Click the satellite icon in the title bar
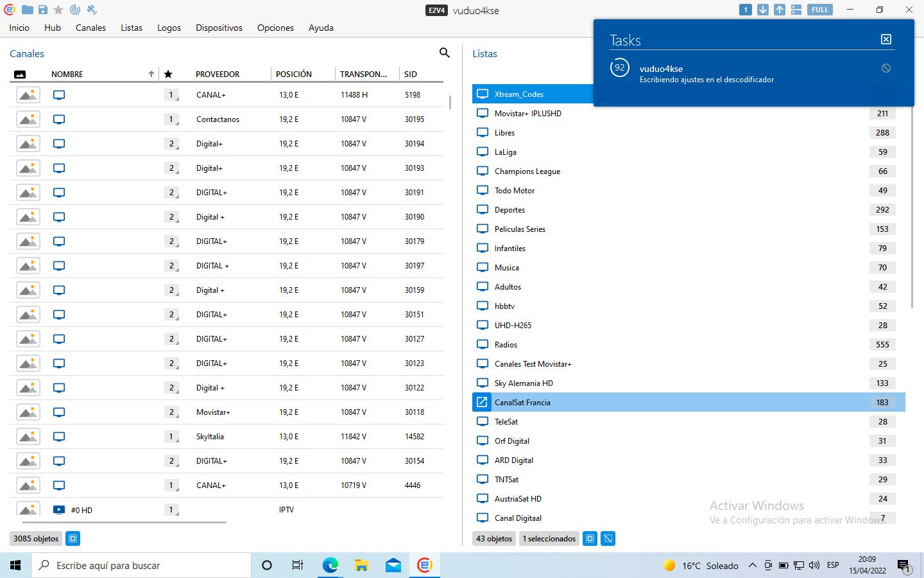The image size is (924, 578). pyautogui.click(x=92, y=10)
